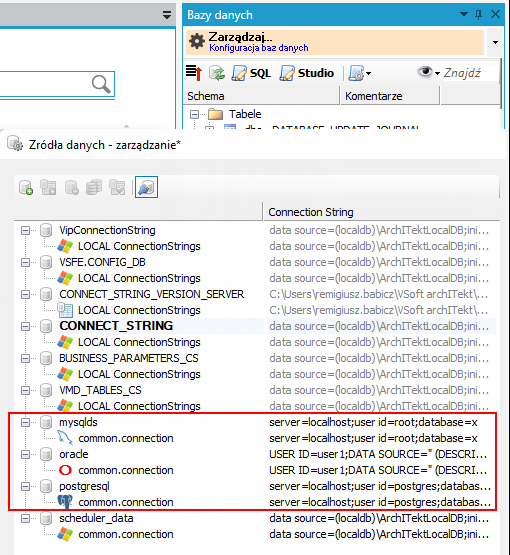Image resolution: width=510 pixels, height=555 pixels.
Task: Select the Tabele tree item label
Action: pos(245,114)
